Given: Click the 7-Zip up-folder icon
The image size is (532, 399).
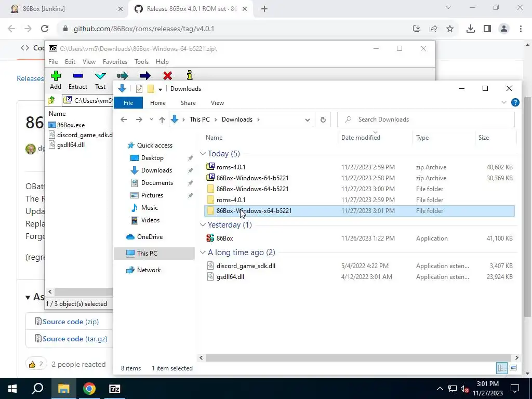Looking at the screenshot, I should point(51,100).
